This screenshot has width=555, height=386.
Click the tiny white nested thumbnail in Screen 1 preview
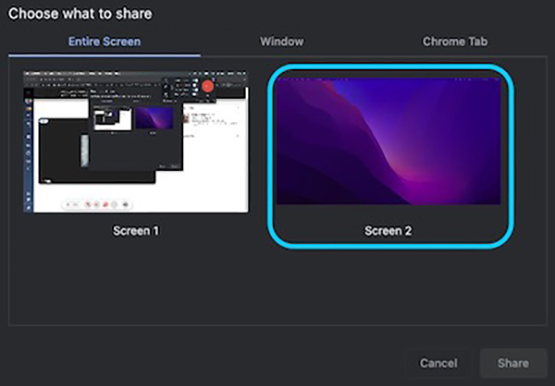(x=113, y=119)
